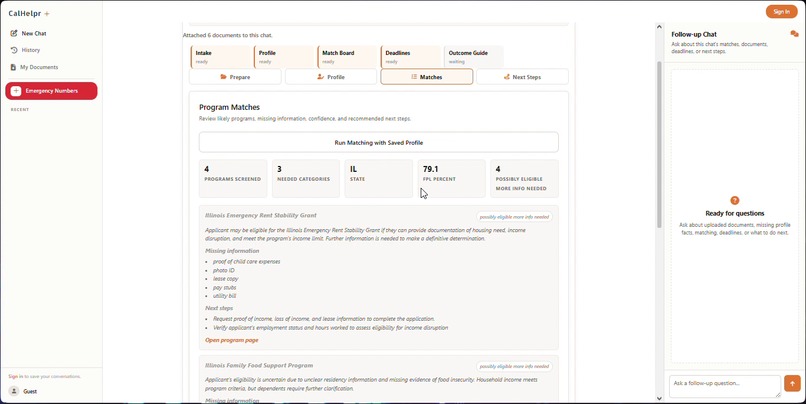
Task: Click the 'photo ID' list item
Action: point(224,270)
